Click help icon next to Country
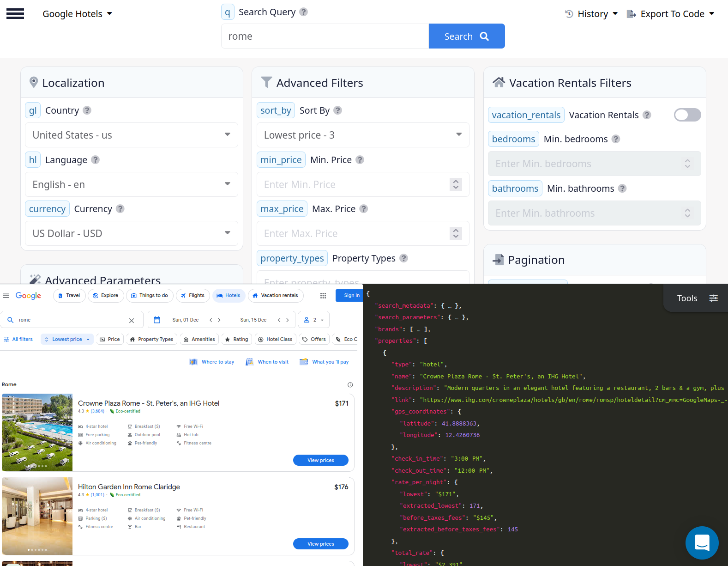Image resolution: width=728 pixels, height=566 pixels. click(x=87, y=110)
